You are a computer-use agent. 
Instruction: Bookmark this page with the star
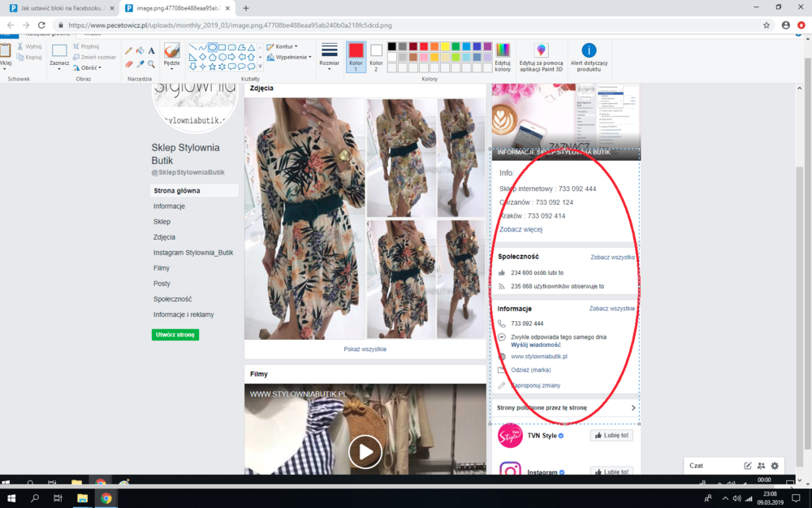(767, 25)
